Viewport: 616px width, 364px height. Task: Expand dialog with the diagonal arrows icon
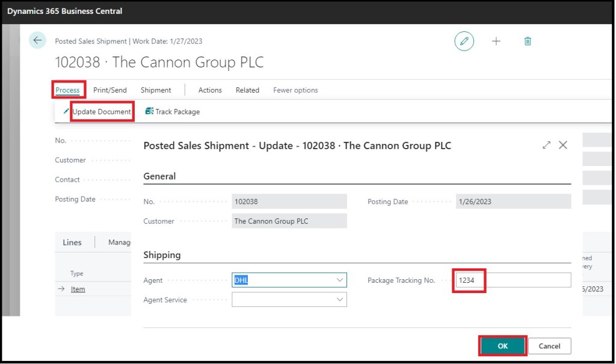point(546,145)
